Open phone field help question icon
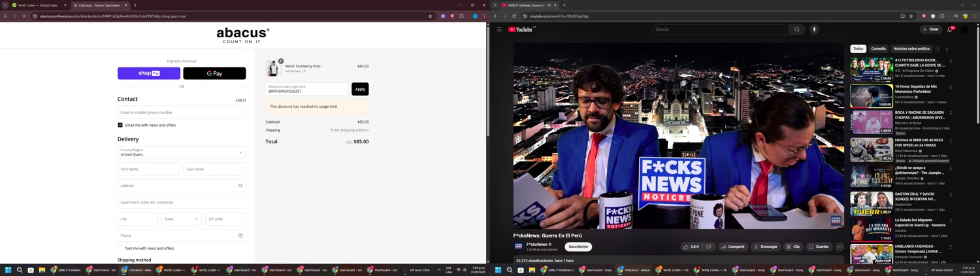This screenshot has height=276, width=980. tap(240, 235)
